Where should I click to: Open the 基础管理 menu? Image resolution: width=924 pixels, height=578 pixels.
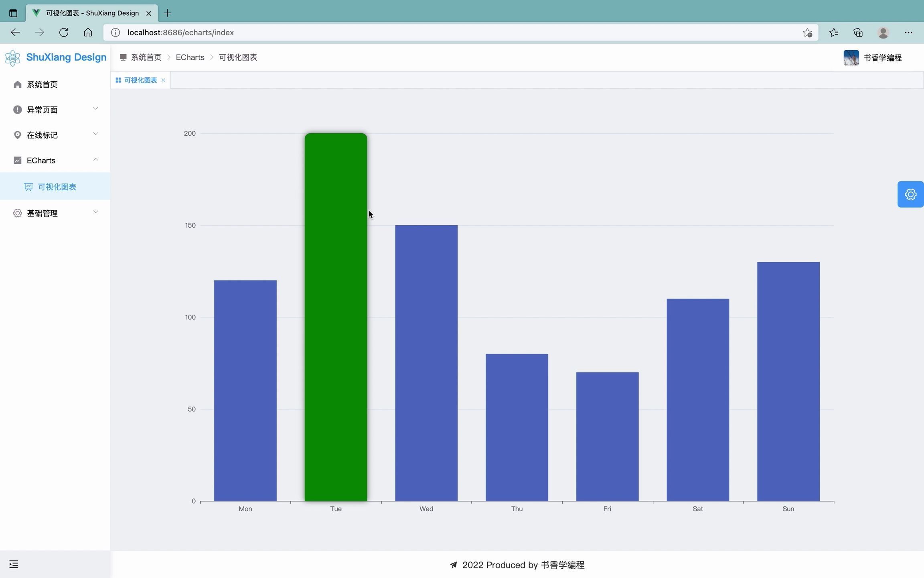tap(55, 213)
